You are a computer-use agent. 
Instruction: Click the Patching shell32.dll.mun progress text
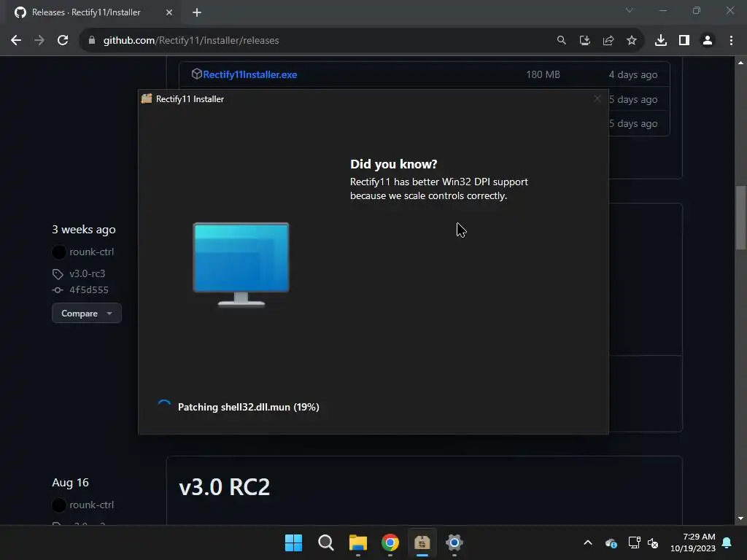click(248, 407)
